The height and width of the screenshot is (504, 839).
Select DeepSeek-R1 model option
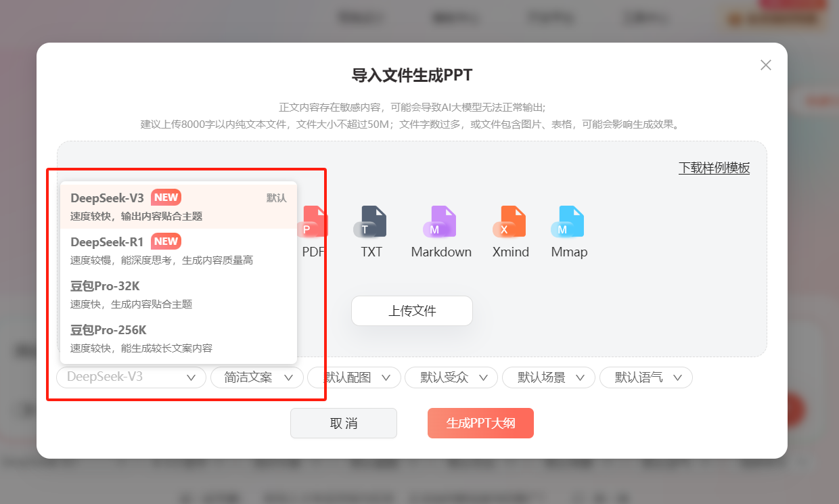click(x=179, y=250)
